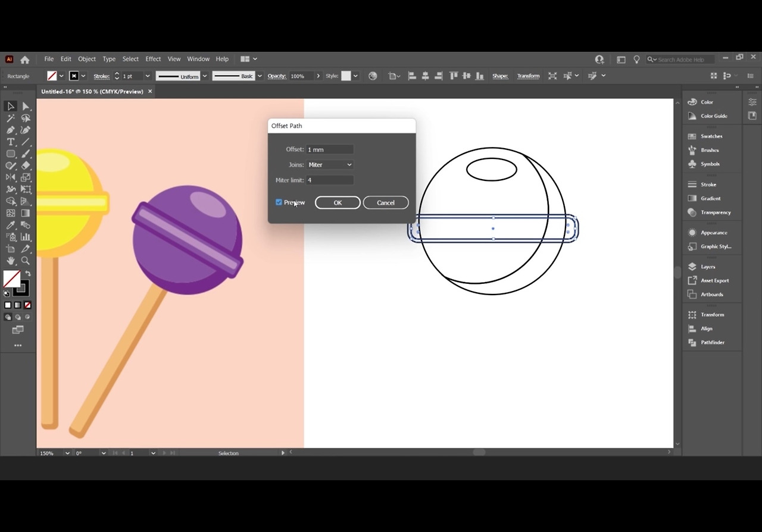The image size is (762, 532).
Task: Set paint type to Color
Action: pyautogui.click(x=8, y=305)
